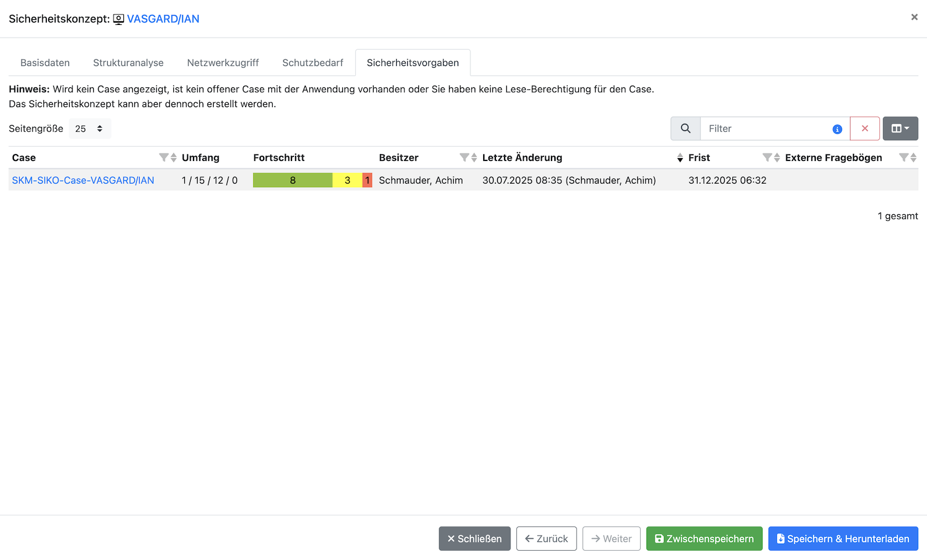927x560 pixels.
Task: Click the filter funnel on Besitzer column
Action: point(464,158)
